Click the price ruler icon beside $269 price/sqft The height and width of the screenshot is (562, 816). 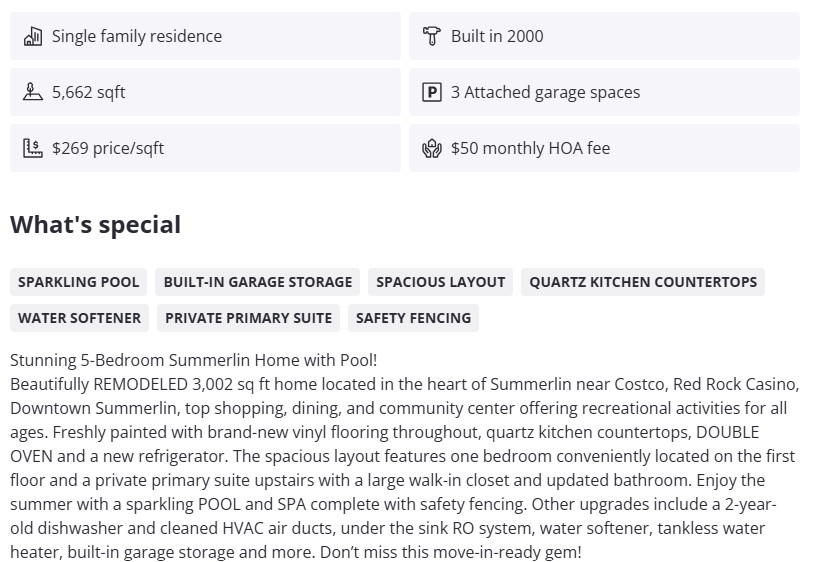click(33, 149)
